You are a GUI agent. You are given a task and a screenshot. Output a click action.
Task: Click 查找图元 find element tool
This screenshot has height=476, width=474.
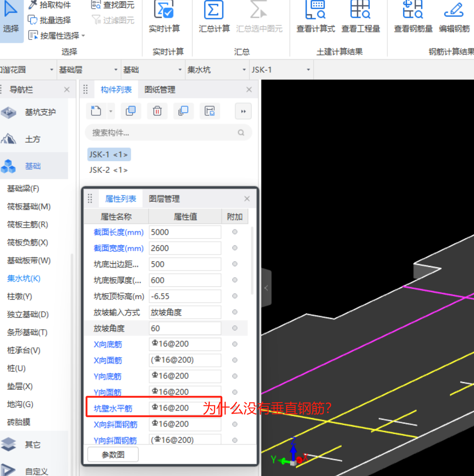[113, 5]
